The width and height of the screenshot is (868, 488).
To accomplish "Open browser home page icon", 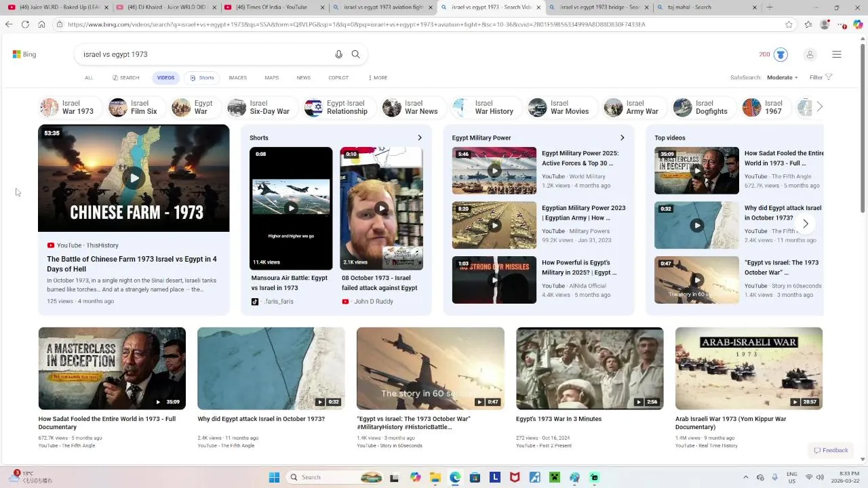I will [x=41, y=24].
